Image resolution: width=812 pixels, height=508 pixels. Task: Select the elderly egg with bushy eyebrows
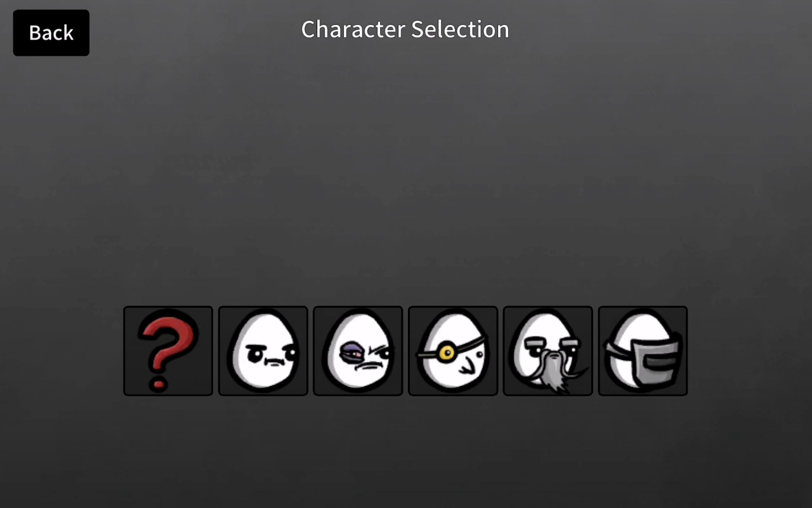click(548, 351)
